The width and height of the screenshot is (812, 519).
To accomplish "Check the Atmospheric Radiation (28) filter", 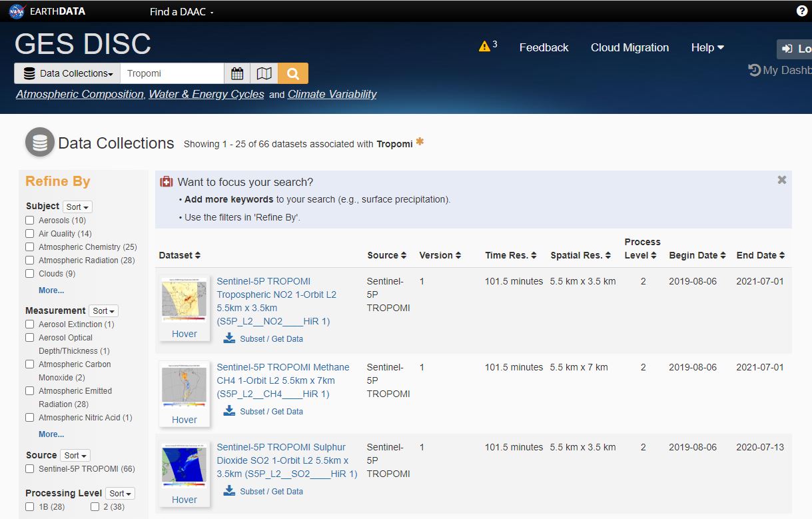I will (x=29, y=260).
